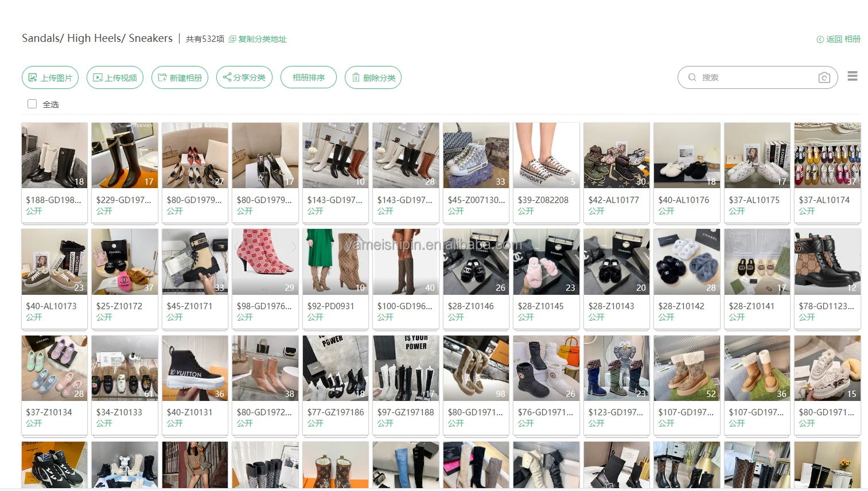Click the $37-AL10175 album title text

point(754,200)
